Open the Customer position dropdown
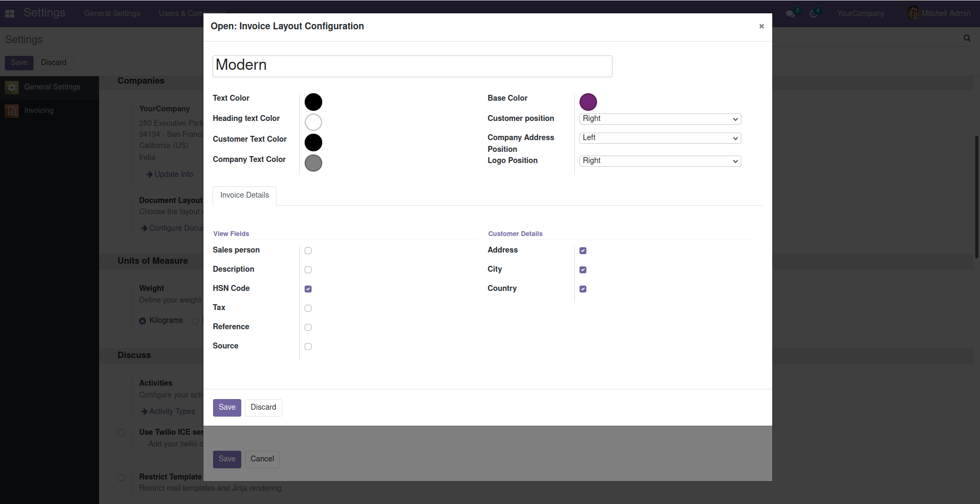 tap(659, 119)
